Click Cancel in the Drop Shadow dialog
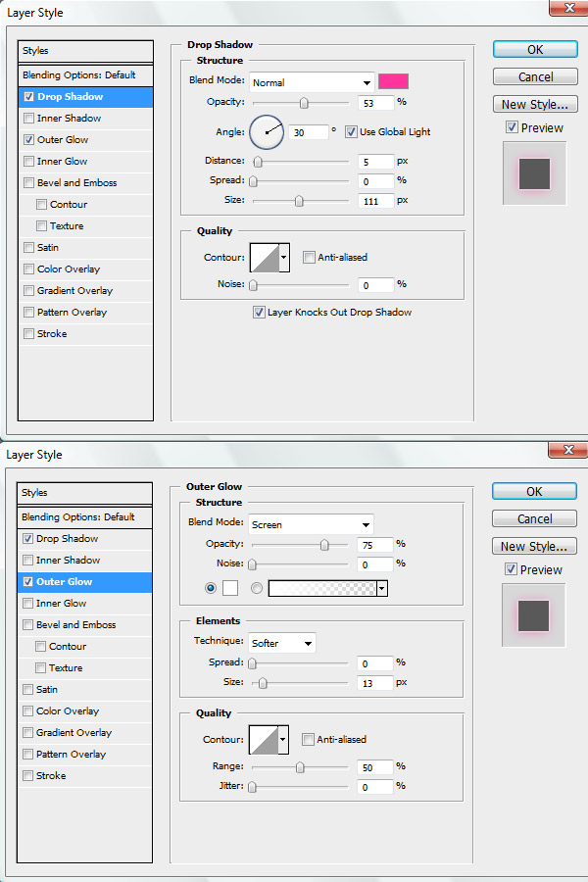The height and width of the screenshot is (882, 588). [535, 77]
